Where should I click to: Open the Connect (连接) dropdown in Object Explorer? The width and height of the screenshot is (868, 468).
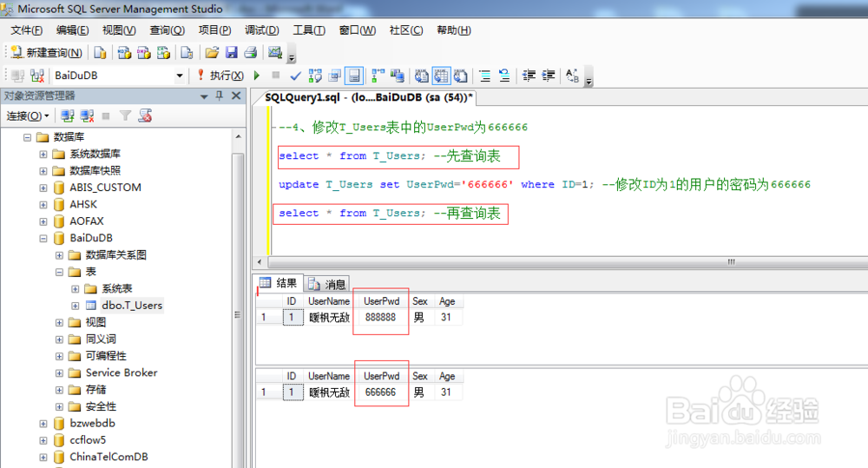(28, 115)
